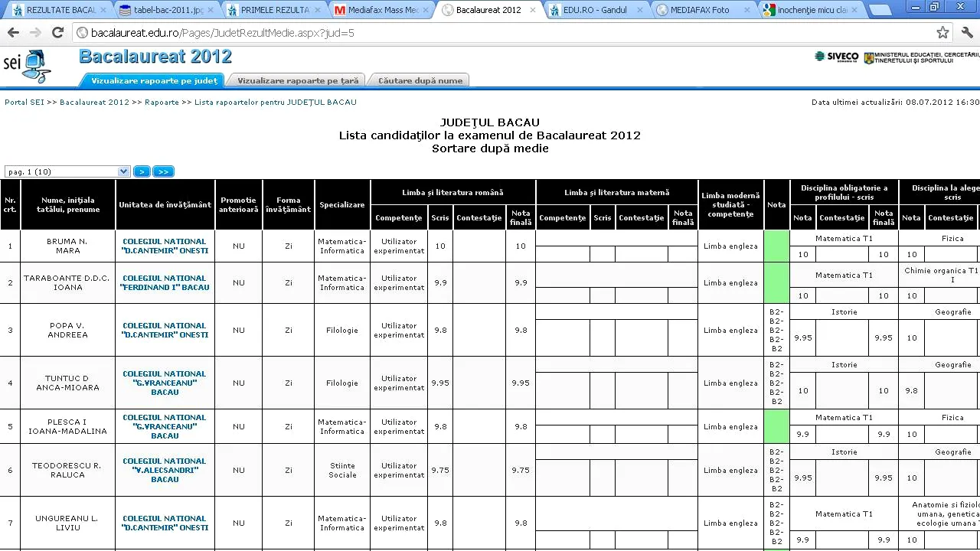The image size is (980, 551).
Task: Click the back navigation arrow
Action: (12, 33)
